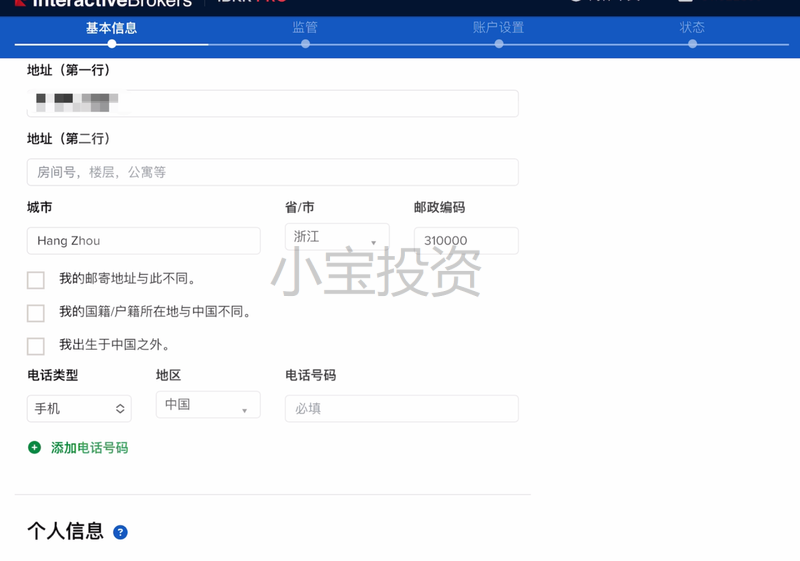Click the 电话号码 required input field

[x=401, y=408]
